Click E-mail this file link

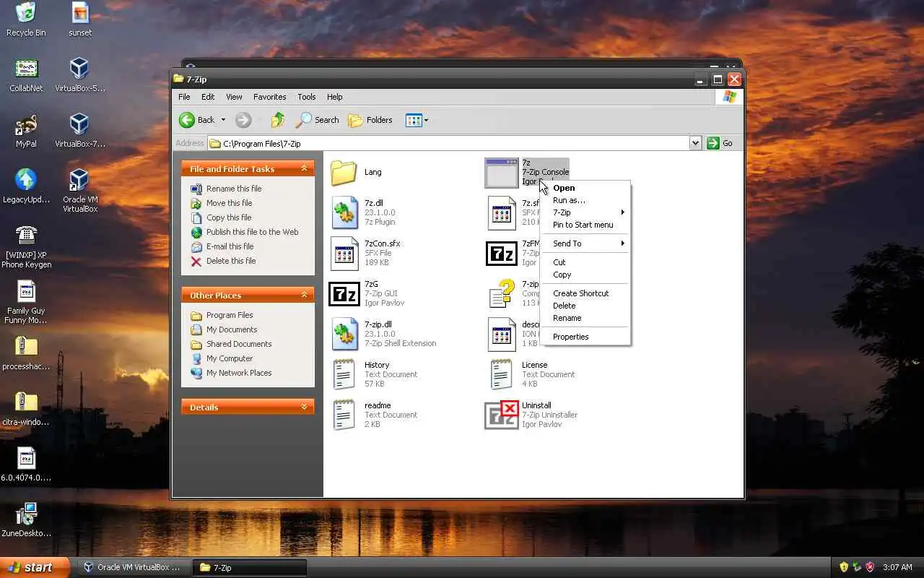[230, 246]
